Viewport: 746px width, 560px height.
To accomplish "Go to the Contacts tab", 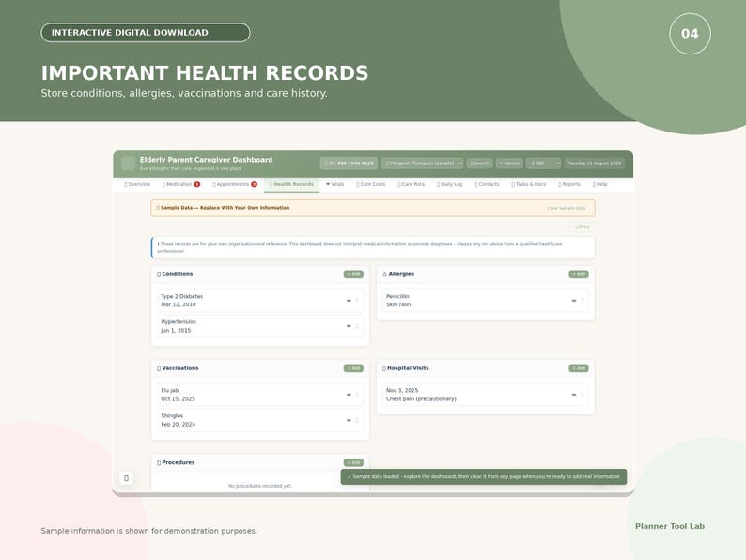I will point(488,184).
